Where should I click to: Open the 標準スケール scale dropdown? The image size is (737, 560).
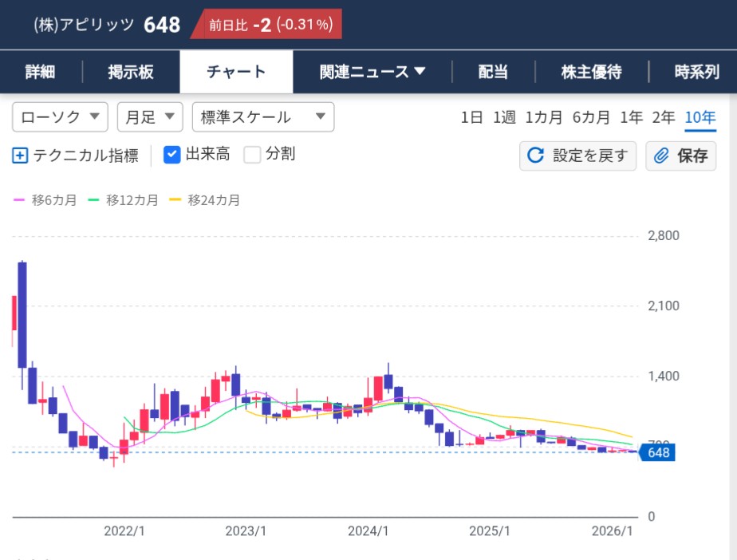(262, 117)
